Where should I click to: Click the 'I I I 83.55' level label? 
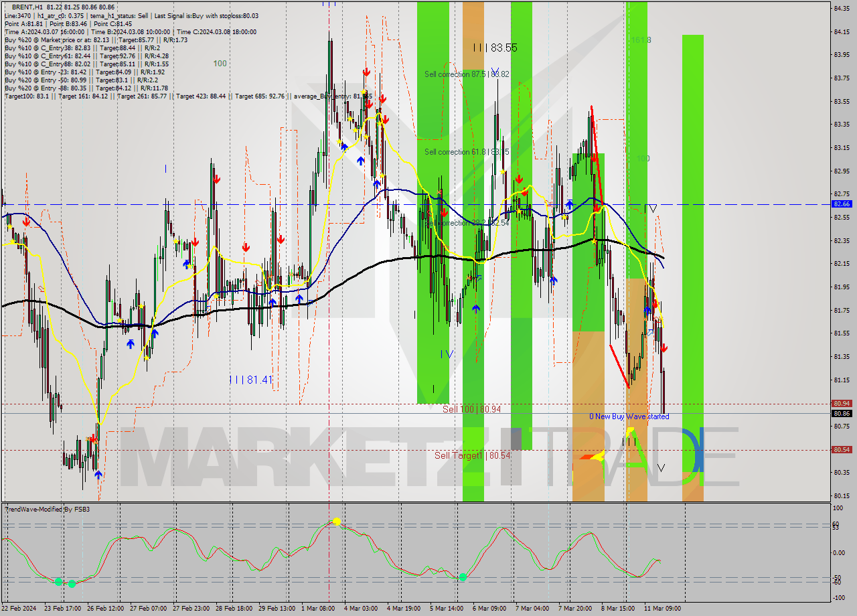pos(494,48)
